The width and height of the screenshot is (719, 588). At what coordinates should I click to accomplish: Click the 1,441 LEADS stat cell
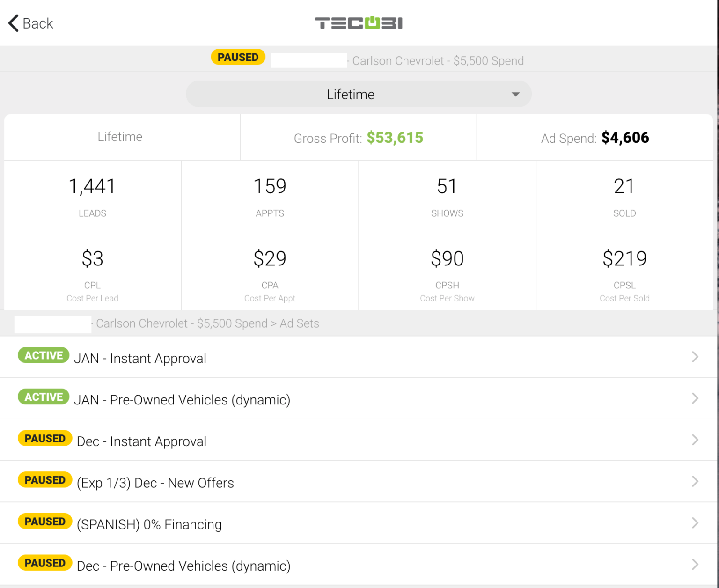(92, 197)
